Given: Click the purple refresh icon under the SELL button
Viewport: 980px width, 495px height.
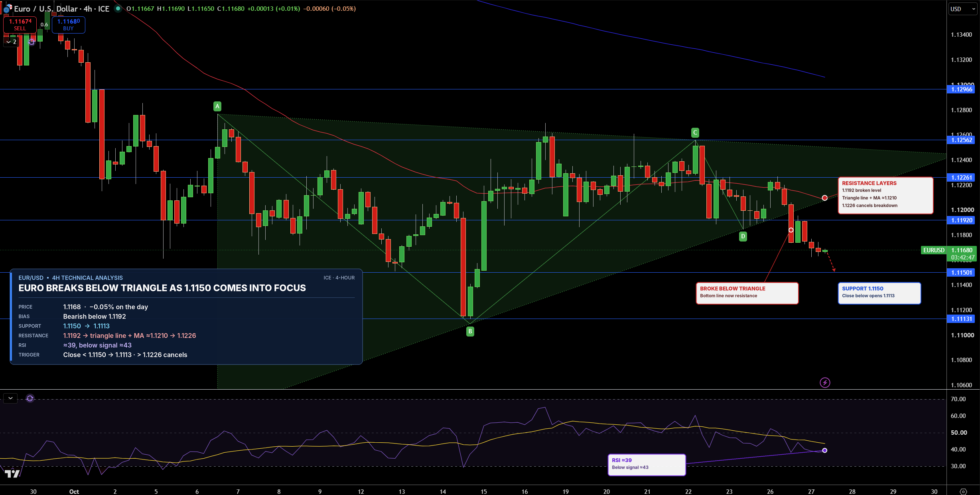Looking at the screenshot, I should point(32,42).
